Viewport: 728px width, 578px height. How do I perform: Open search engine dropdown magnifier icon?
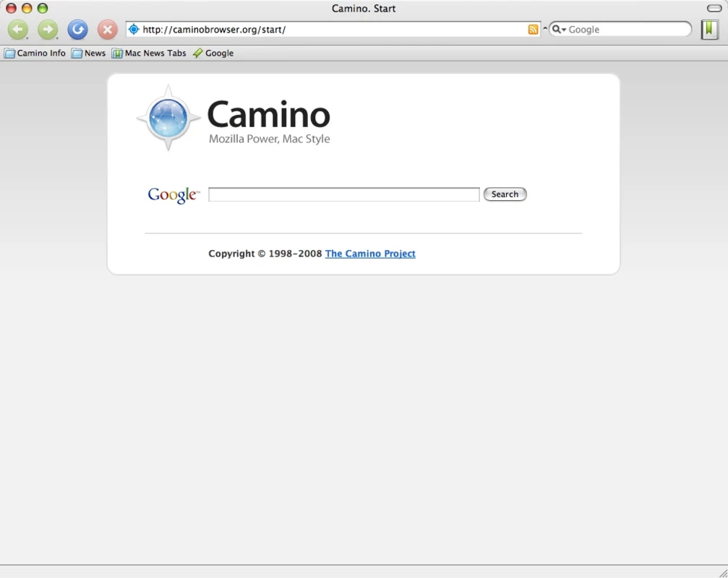pyautogui.click(x=559, y=29)
